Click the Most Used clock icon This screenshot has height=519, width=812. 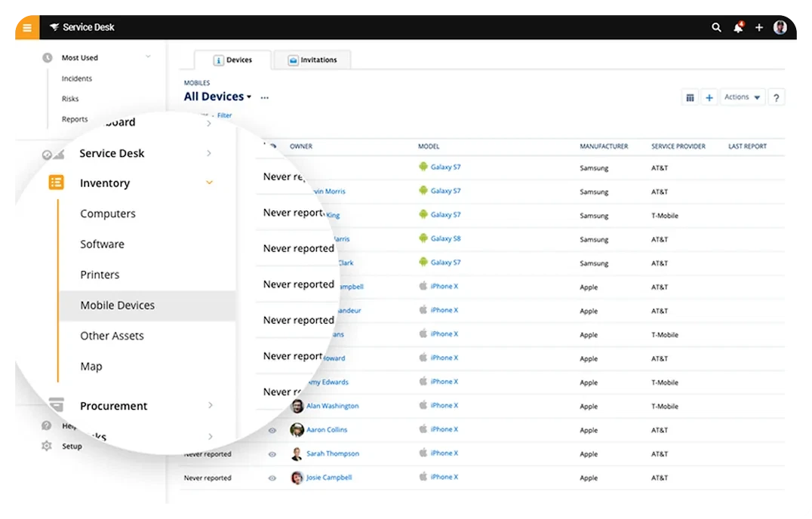pos(47,57)
